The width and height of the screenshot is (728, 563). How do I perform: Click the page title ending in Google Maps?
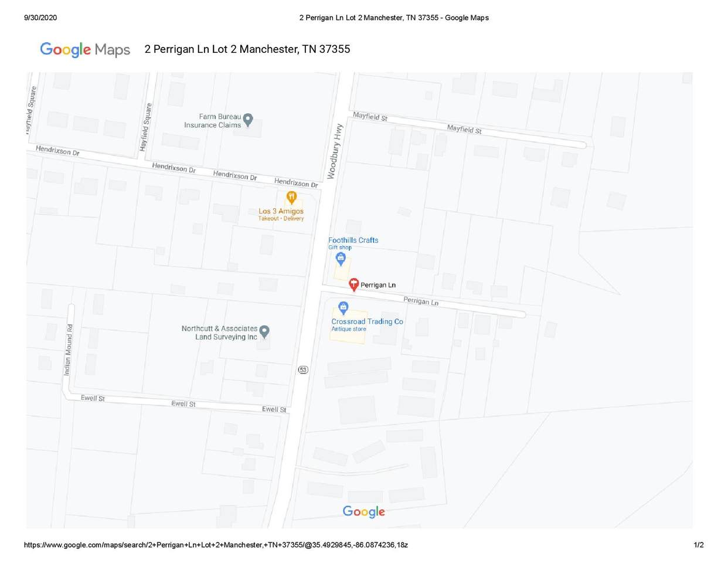click(x=394, y=18)
